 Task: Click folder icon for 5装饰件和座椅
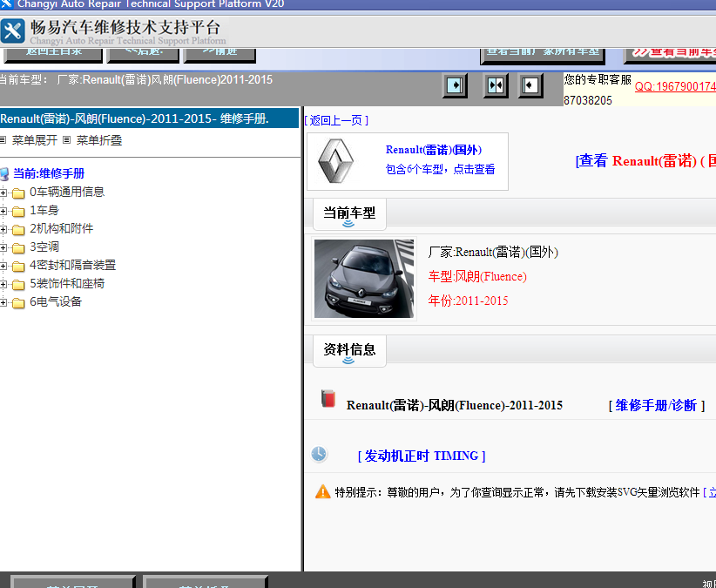point(18,284)
